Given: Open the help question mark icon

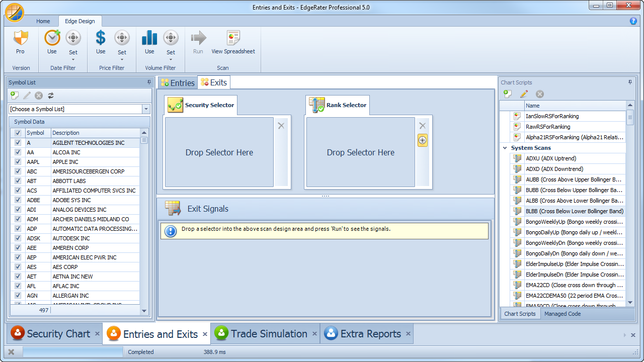Looking at the screenshot, I should [633, 21].
